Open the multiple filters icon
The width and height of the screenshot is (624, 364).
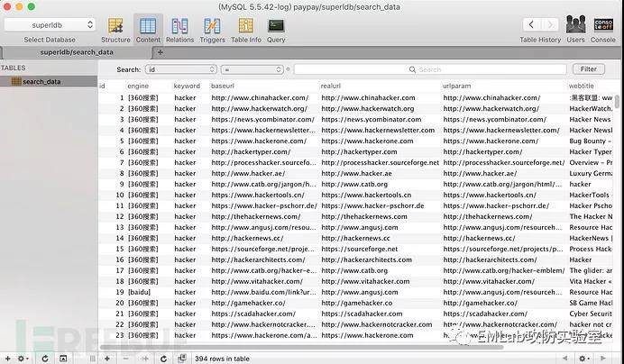(x=182, y=359)
